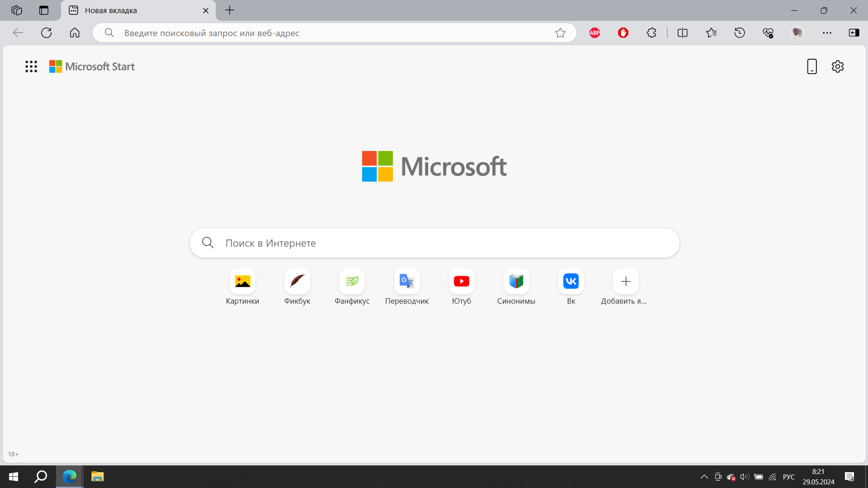Open the Adblock Plus (ABP) extension

point(594,33)
